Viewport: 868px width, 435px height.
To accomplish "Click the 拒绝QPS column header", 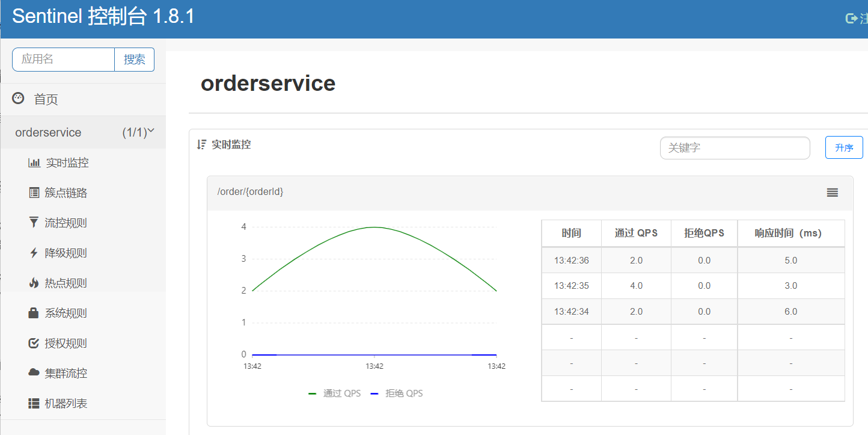I will pos(704,233).
